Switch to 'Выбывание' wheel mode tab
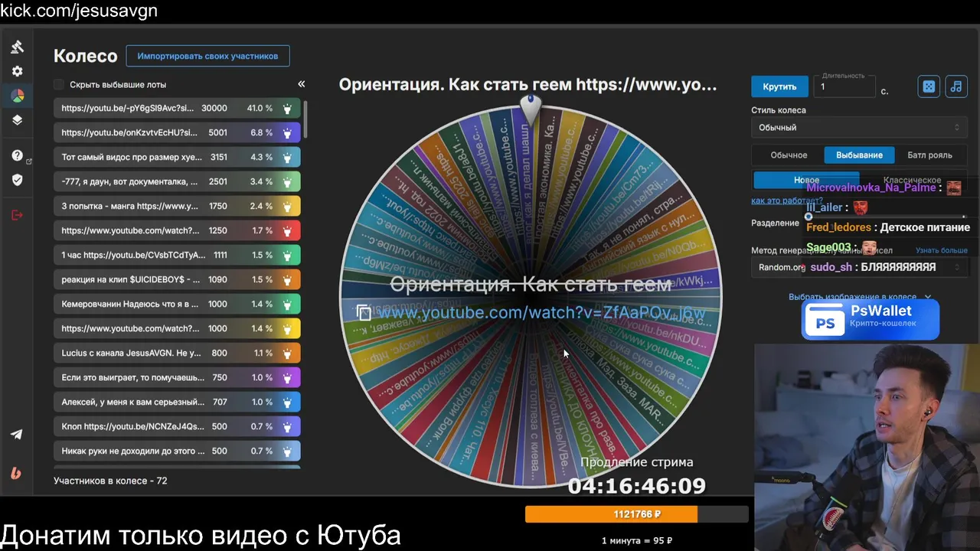The width and height of the screenshot is (980, 551). tap(859, 155)
